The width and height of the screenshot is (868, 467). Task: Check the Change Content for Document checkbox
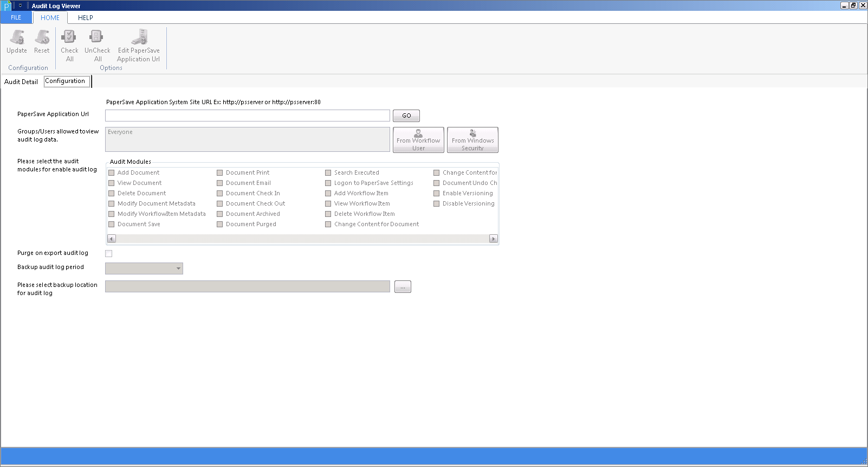(328, 224)
